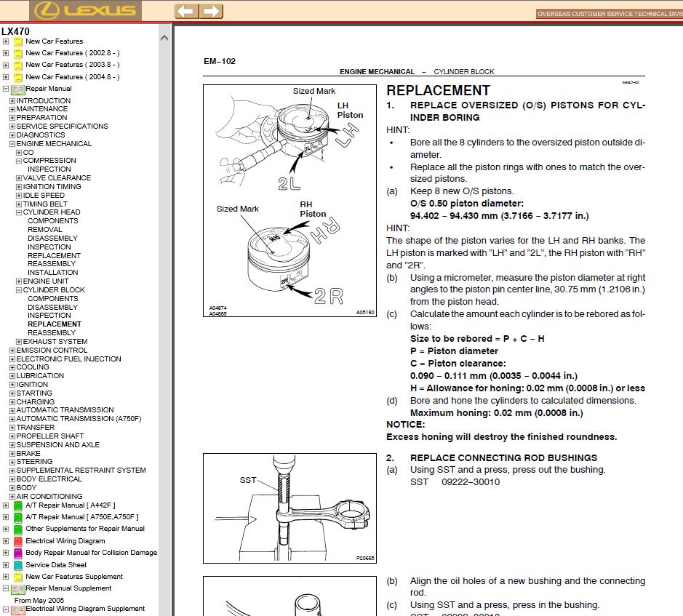683x616 pixels.
Task: Click yellow book icon for New Car Features Supplement
Action: coord(18,577)
